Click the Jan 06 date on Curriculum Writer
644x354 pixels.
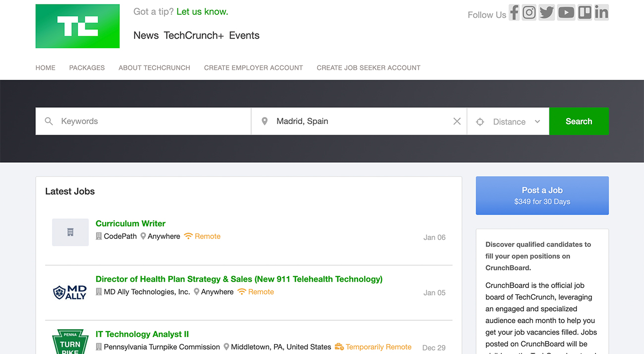434,237
